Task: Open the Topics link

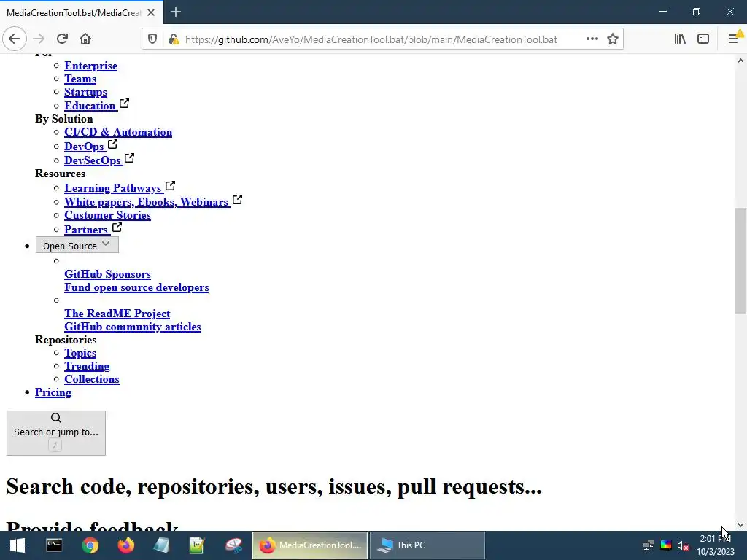Action: click(80, 353)
